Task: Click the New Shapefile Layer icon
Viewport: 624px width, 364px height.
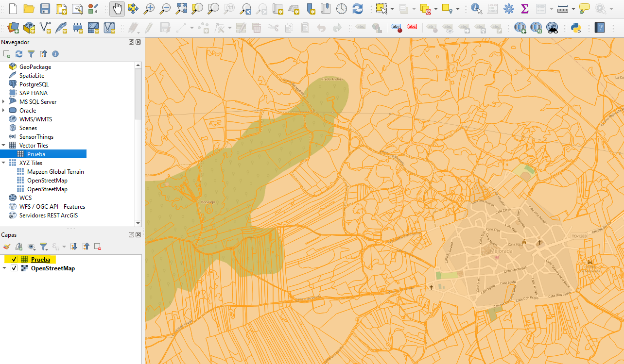Action: 45,28
